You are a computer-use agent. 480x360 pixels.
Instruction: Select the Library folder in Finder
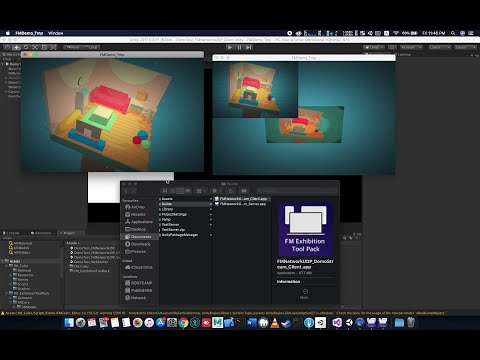click(x=186, y=209)
